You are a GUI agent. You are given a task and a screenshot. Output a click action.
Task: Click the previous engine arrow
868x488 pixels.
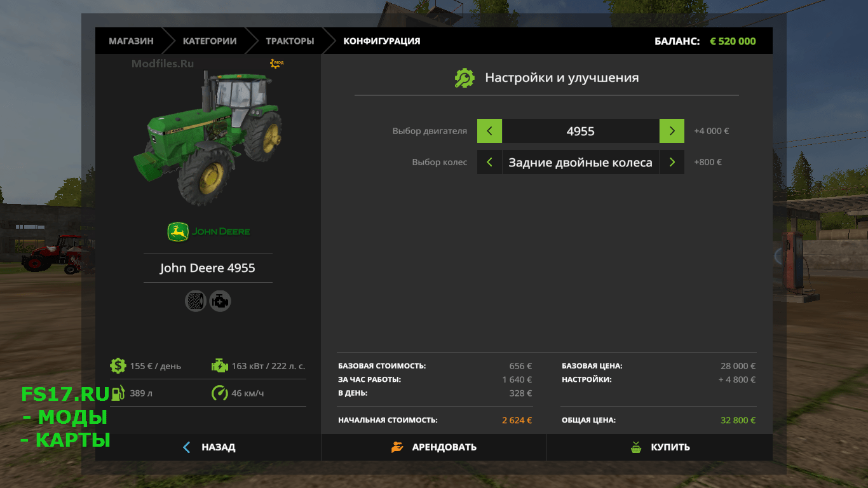[489, 131]
